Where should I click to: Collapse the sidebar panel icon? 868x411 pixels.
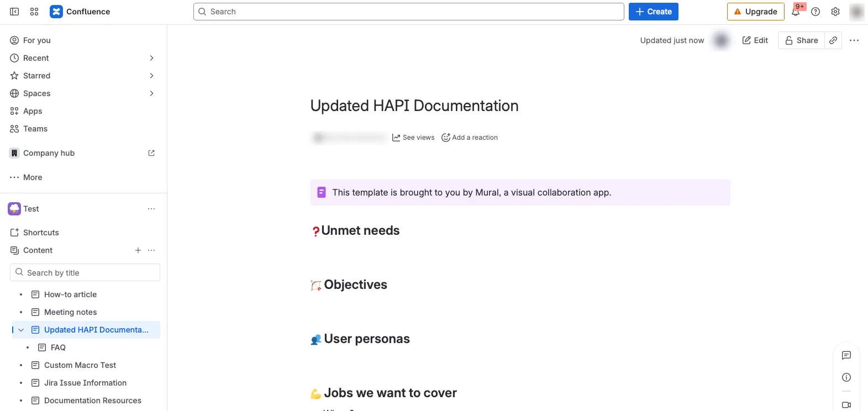[14, 12]
